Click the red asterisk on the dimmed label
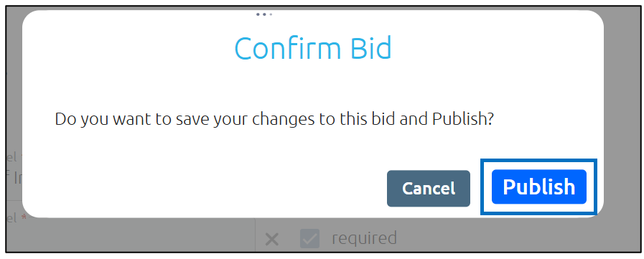644x259 pixels. (24, 217)
